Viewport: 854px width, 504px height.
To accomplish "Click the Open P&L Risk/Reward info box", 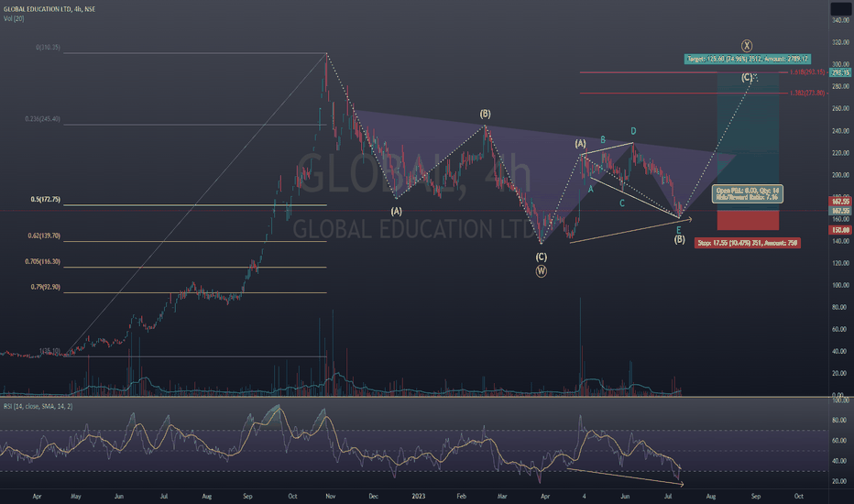I will coord(748,194).
